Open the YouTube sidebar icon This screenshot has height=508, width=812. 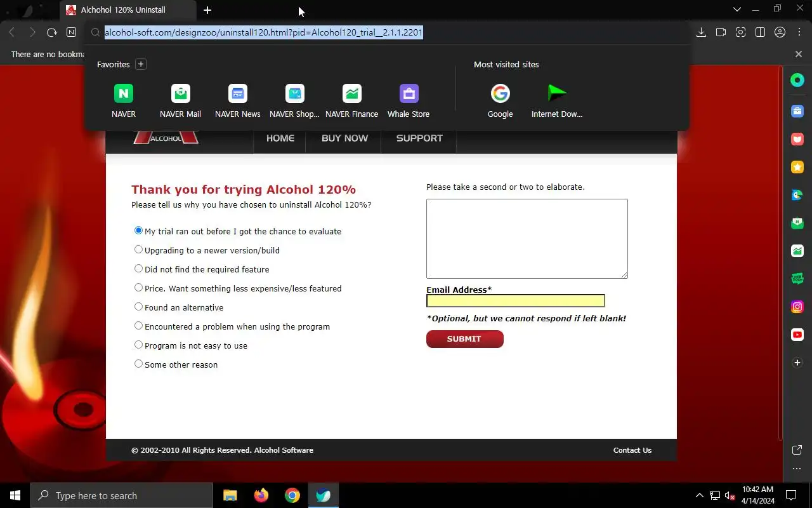click(x=797, y=335)
